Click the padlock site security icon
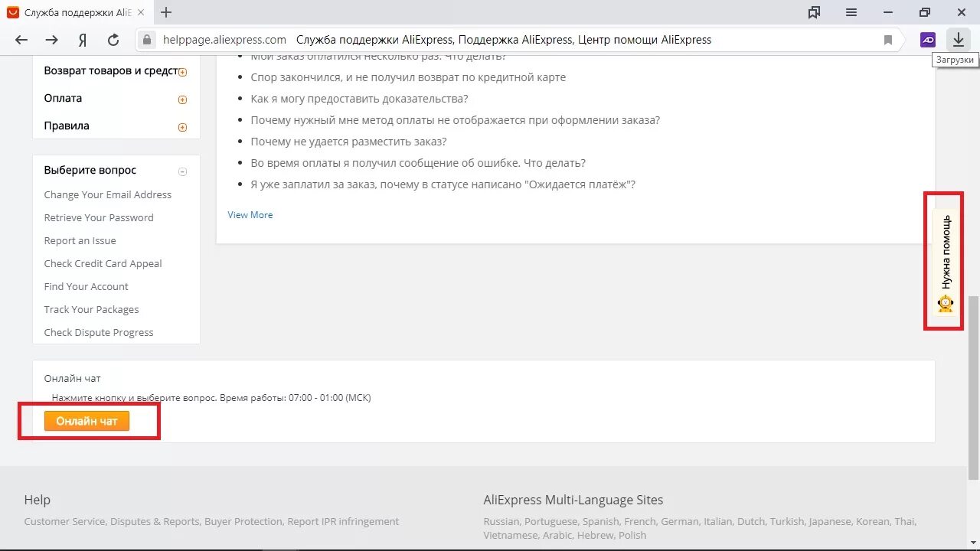The image size is (980, 551). 148,40
